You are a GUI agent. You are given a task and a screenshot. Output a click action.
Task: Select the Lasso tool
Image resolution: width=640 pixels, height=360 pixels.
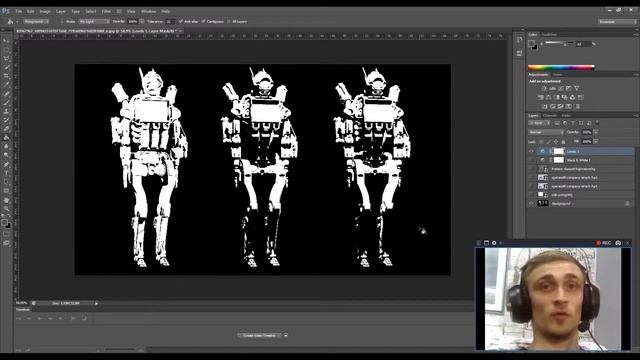(6, 58)
